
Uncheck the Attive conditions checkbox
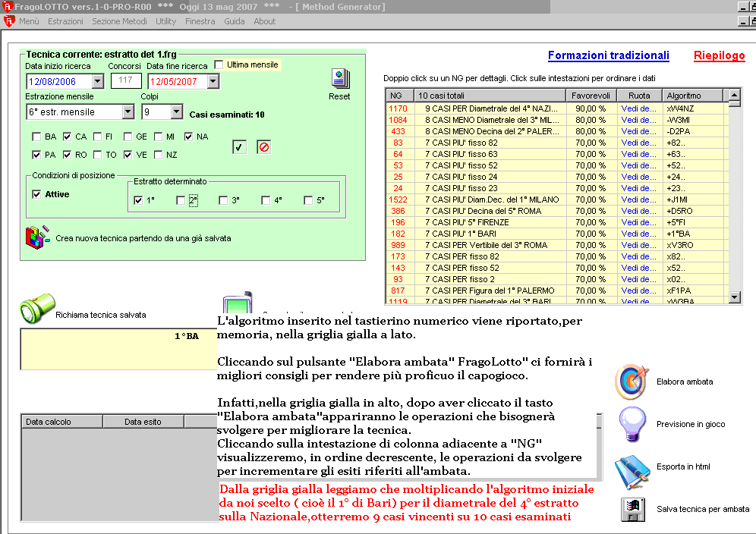click(x=36, y=194)
